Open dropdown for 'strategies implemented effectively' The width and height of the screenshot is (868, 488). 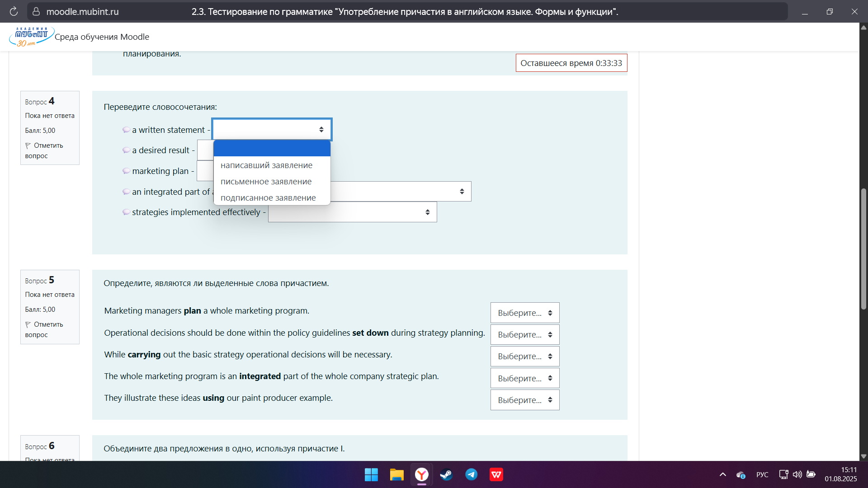352,212
